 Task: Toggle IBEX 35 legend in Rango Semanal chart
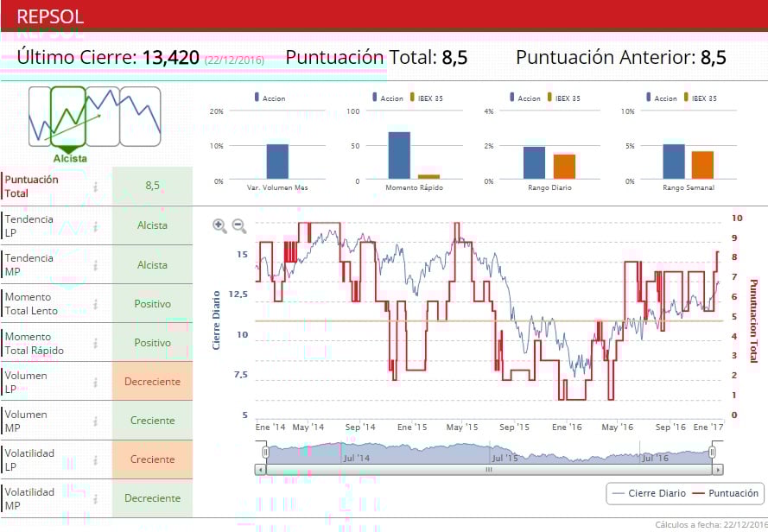coord(701,98)
